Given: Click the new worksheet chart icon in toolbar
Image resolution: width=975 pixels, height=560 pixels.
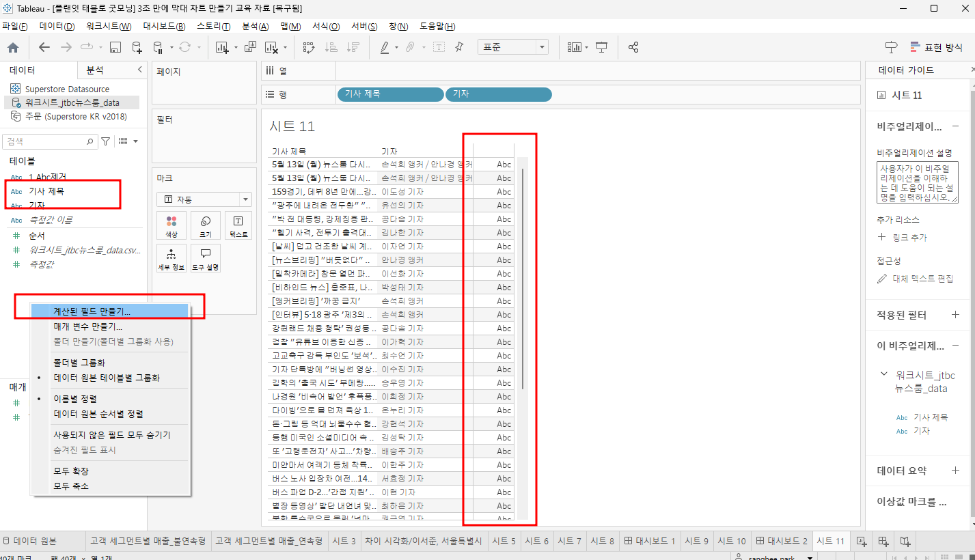Looking at the screenshot, I should (221, 47).
